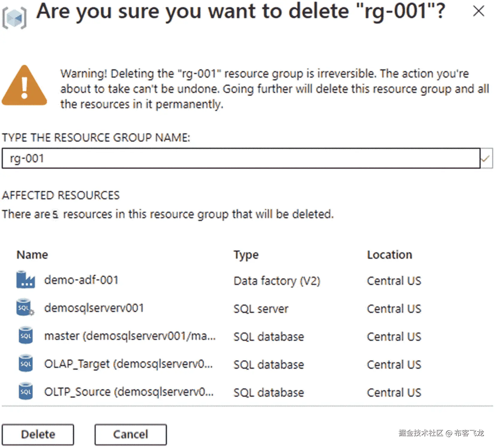The height and width of the screenshot is (448, 495).
Task: Select the master database row name
Action: coord(130,336)
